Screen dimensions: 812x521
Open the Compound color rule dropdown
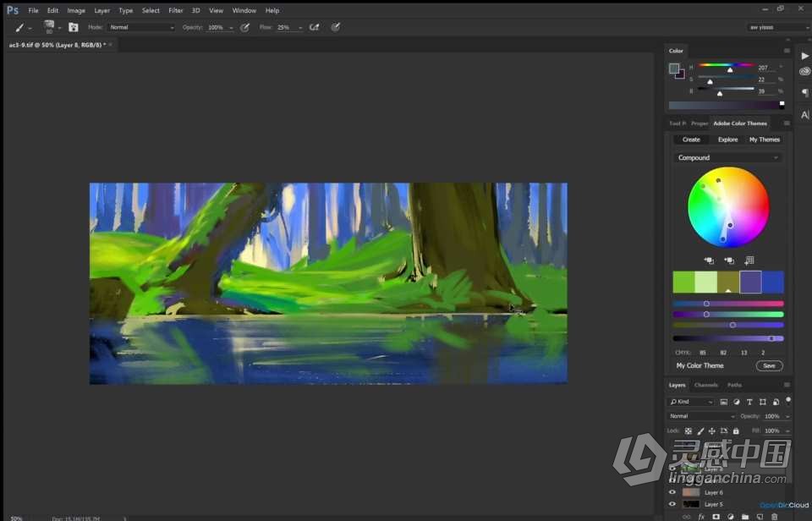tap(727, 157)
